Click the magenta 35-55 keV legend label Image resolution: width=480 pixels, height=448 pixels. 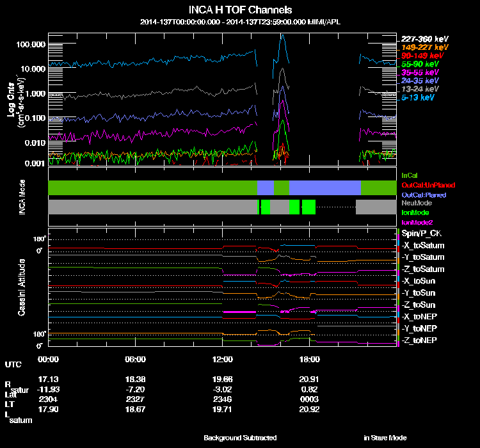(x=420, y=72)
